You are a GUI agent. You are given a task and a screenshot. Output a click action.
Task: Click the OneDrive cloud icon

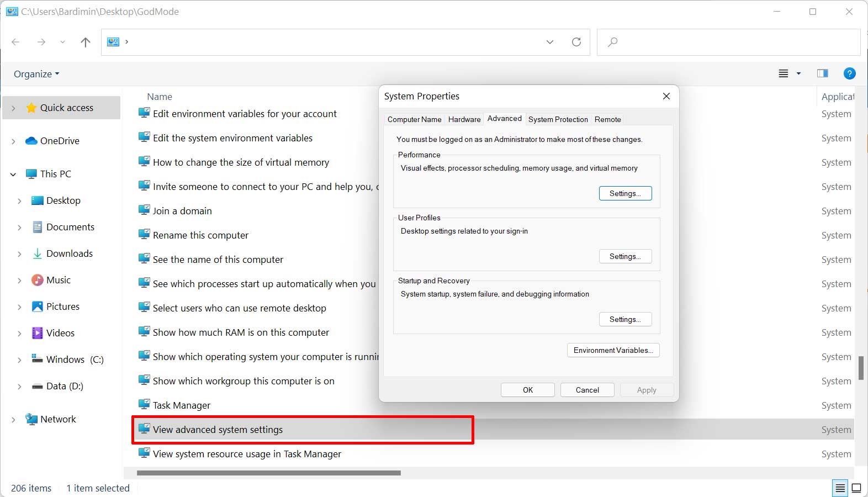(x=31, y=141)
